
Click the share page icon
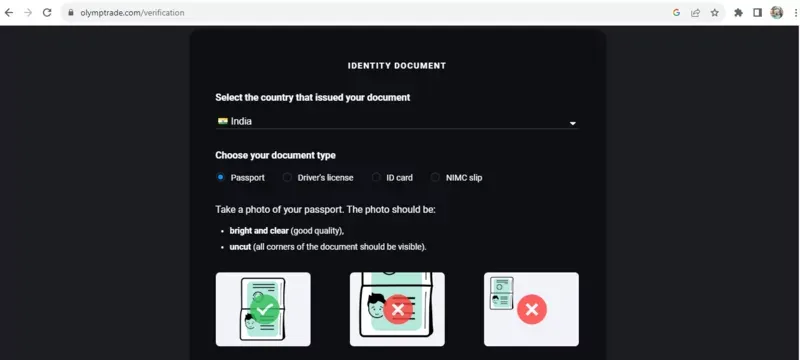click(695, 13)
